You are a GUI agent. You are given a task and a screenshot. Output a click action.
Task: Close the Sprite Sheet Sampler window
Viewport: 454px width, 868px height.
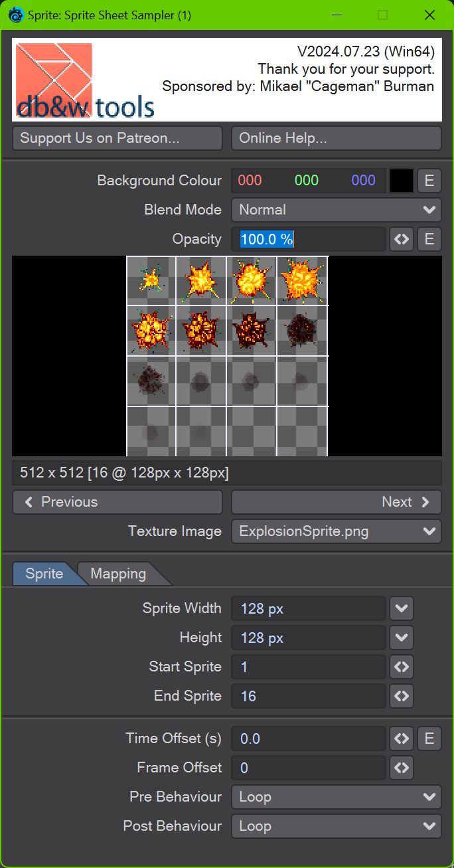(x=430, y=15)
